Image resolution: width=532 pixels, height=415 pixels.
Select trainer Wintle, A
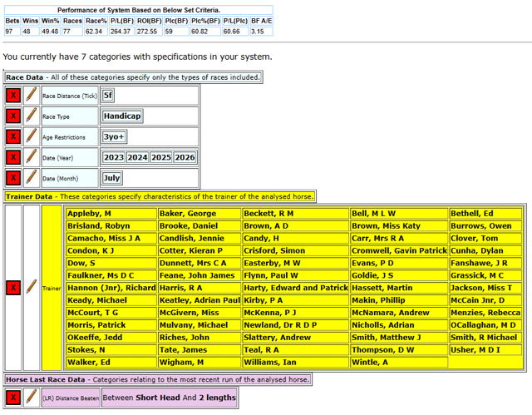pyautogui.click(x=399, y=362)
